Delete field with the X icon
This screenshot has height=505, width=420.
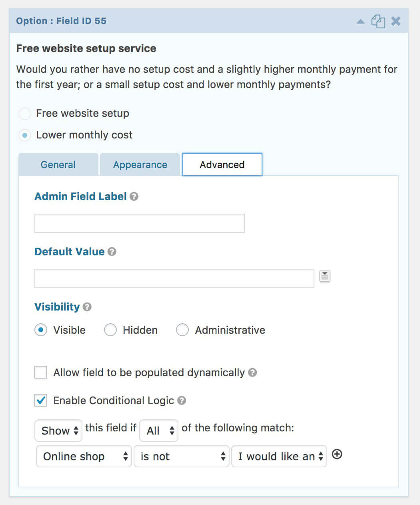click(x=396, y=21)
